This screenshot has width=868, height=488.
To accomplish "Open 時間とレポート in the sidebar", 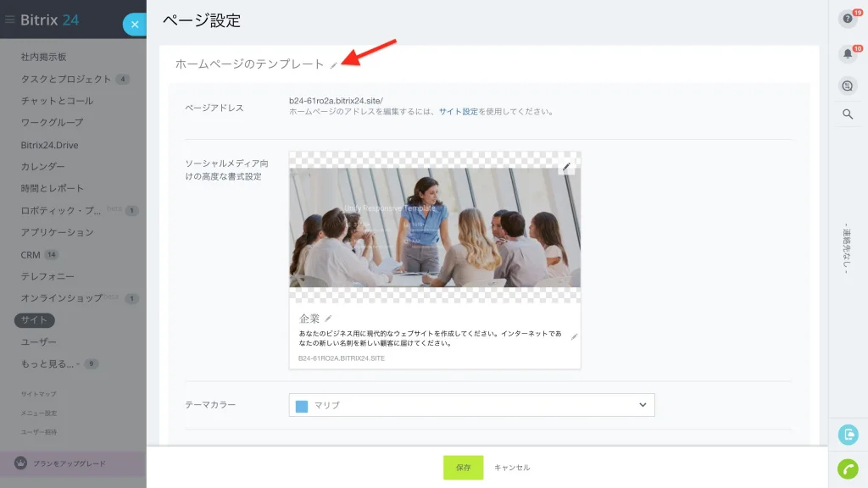I will [52, 188].
